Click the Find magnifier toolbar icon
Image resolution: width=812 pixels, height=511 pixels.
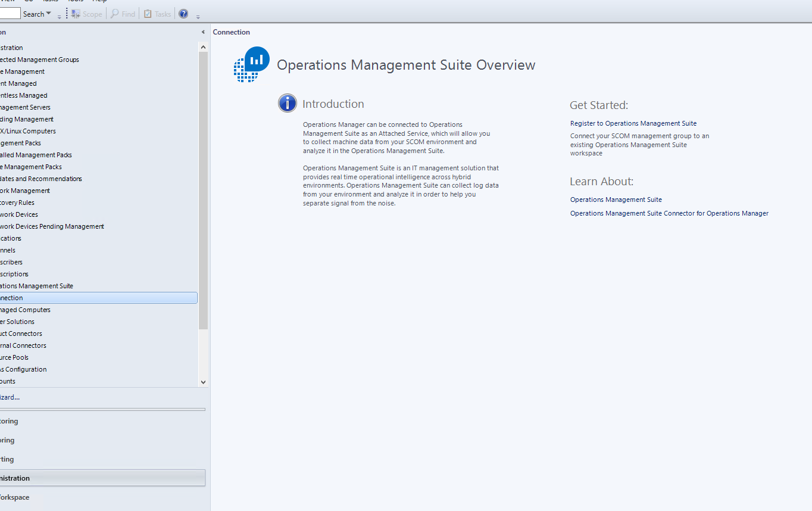pos(114,13)
